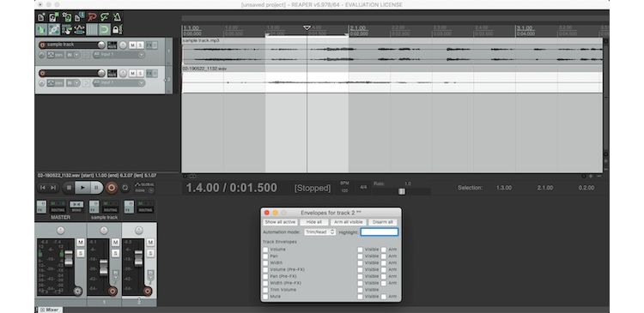Adjust the playback Rate slider
The width and height of the screenshot is (644, 313).
tap(402, 191)
